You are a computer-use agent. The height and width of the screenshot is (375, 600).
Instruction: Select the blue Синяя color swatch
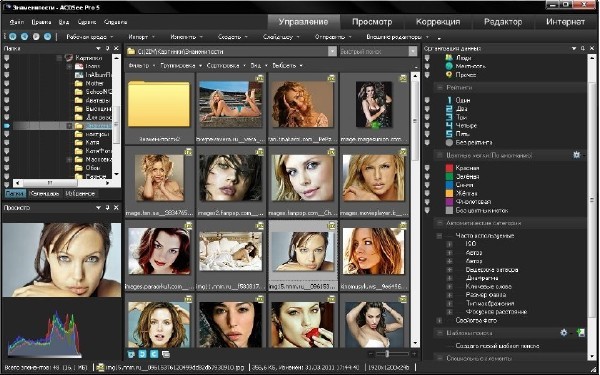click(449, 185)
